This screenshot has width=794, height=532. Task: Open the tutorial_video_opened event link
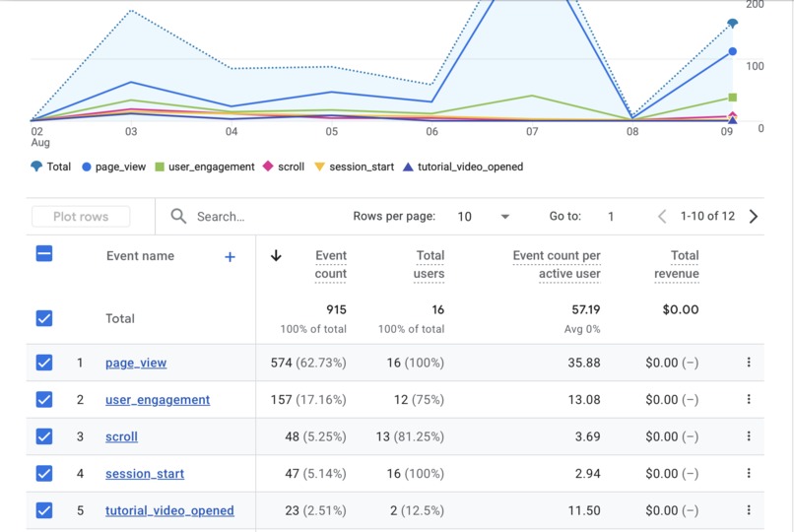pos(169,510)
